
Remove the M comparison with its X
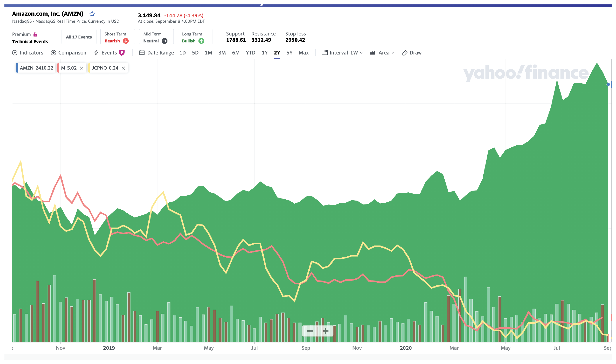(x=81, y=68)
